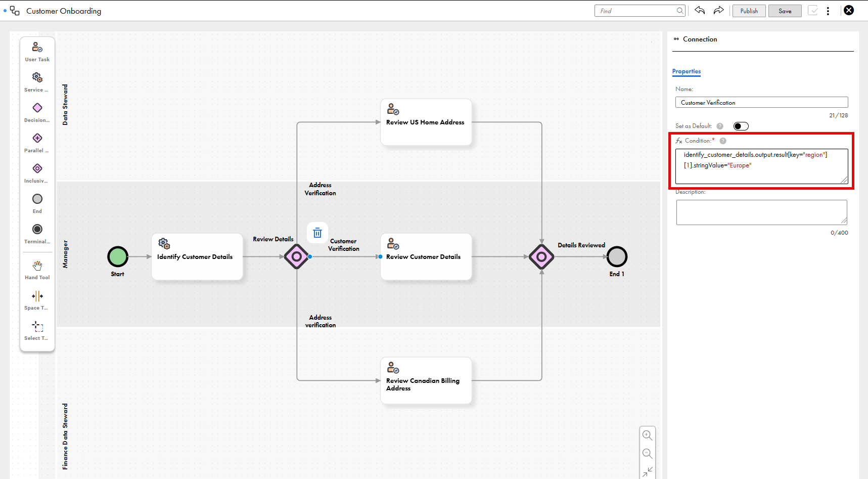This screenshot has height=479, width=868.
Task: Click the Review Details connection label
Action: coord(273,239)
